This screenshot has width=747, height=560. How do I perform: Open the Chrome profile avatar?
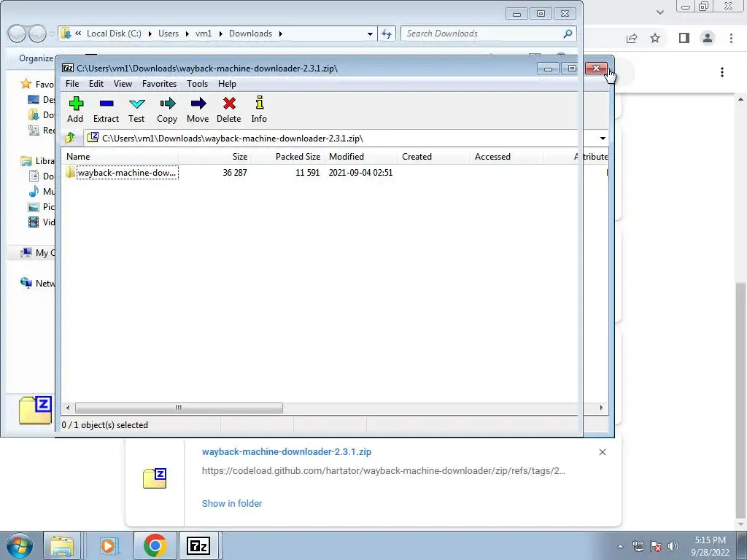[708, 38]
